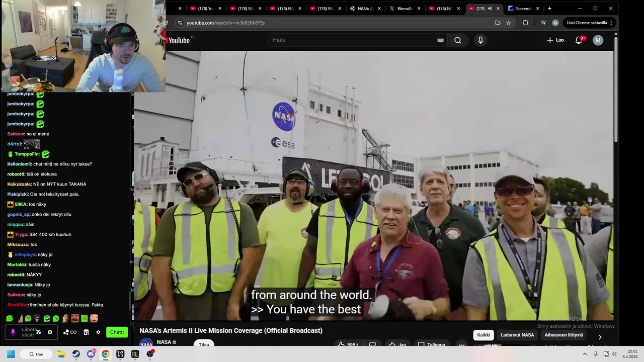Open Chrome profile avatar in toolbar
The width and height of the screenshot is (644, 362).
pos(555,23)
